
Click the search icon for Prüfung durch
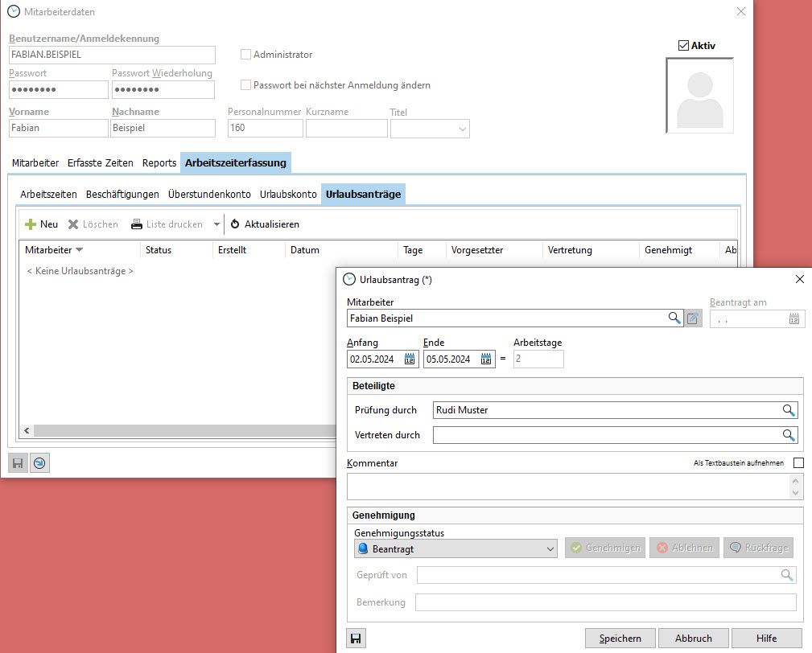pyautogui.click(x=789, y=410)
